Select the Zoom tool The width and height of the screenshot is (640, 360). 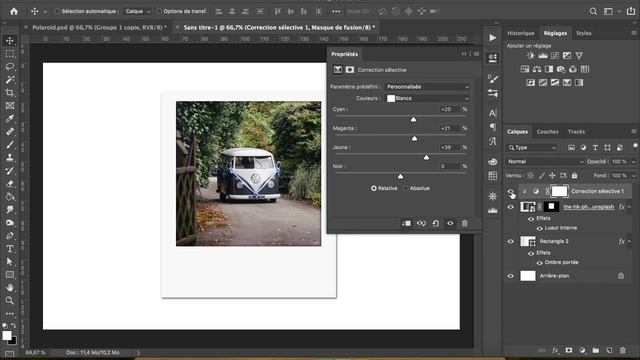(x=10, y=301)
